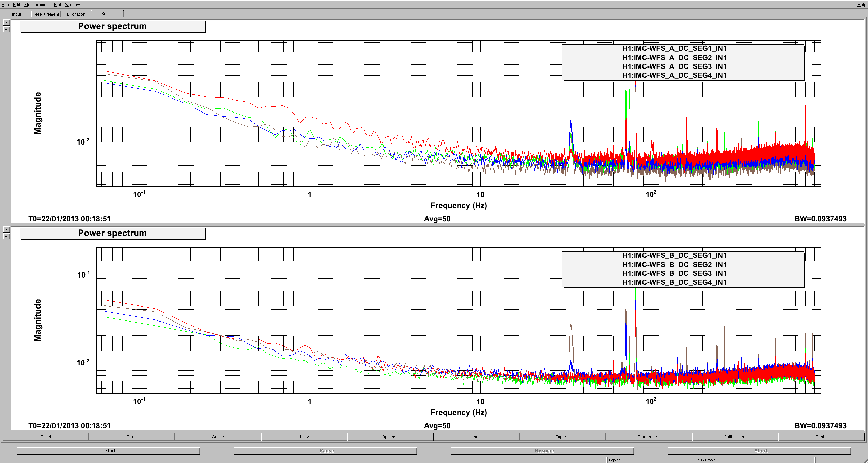This screenshot has height=463, width=868.
Task: Select H1:IMC-WFS_B_DC_SEG2_IN1 legend entry
Action: tap(674, 265)
